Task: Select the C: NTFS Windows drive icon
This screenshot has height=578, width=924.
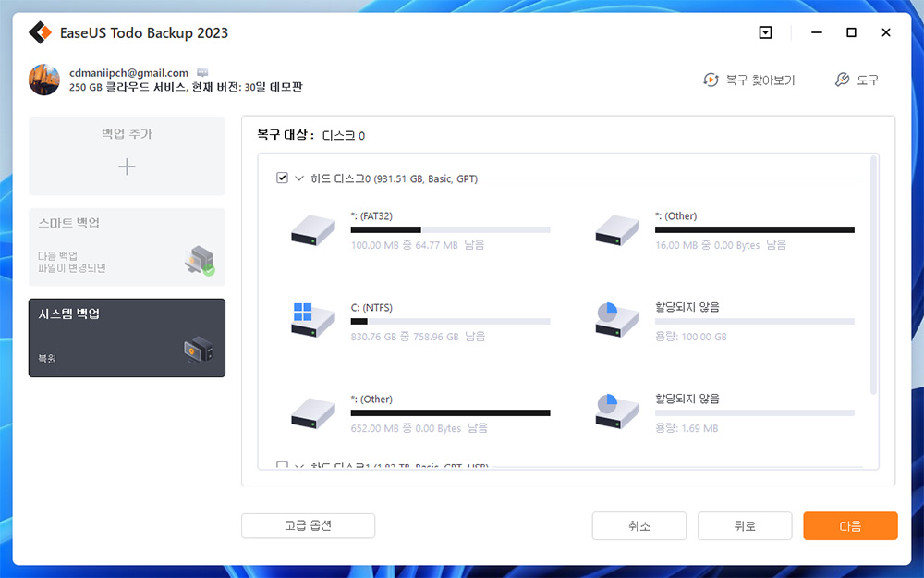Action: click(x=313, y=320)
